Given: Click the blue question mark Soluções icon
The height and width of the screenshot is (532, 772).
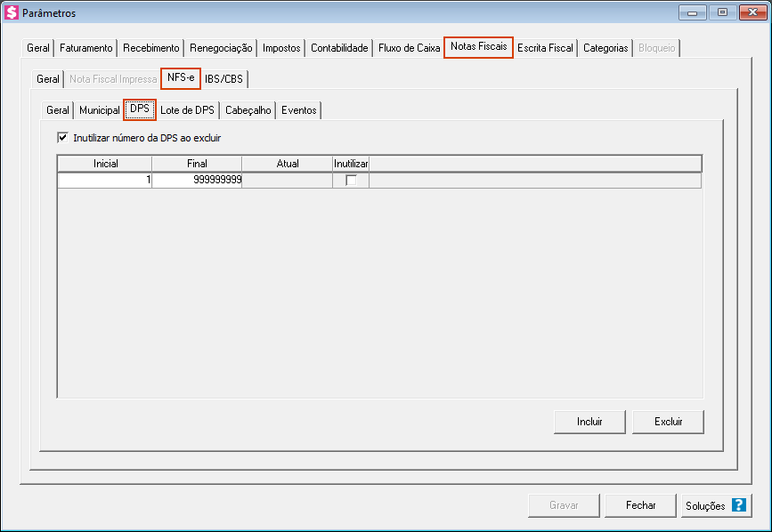Looking at the screenshot, I should (738, 505).
